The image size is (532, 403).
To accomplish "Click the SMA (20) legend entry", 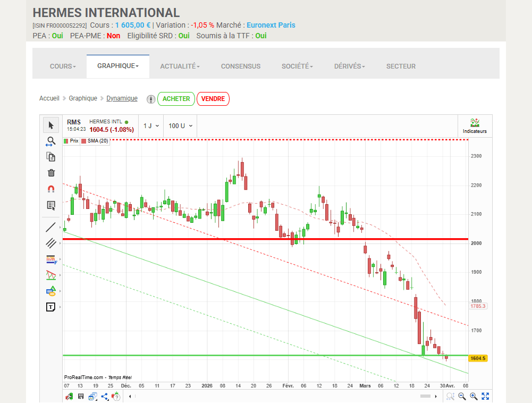I will pos(95,141).
